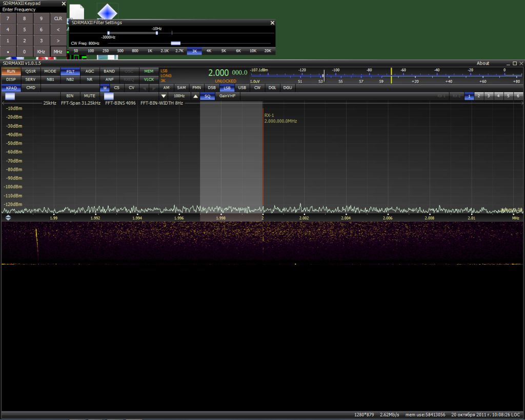Select the USB mode tab

(242, 88)
